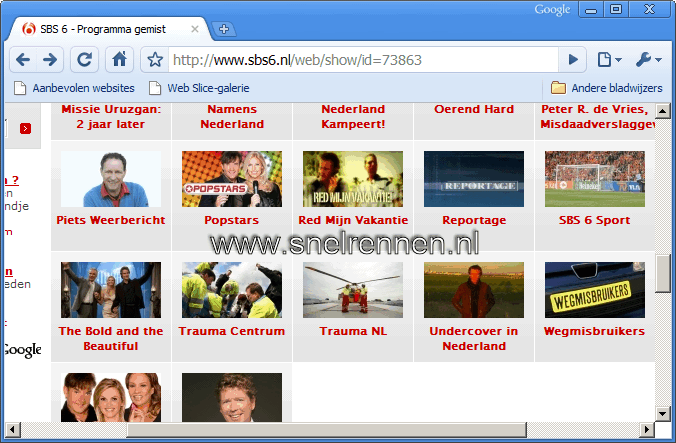This screenshot has width=676, height=443.
Task: Open the Peter R. de Vries link
Action: click(597, 117)
